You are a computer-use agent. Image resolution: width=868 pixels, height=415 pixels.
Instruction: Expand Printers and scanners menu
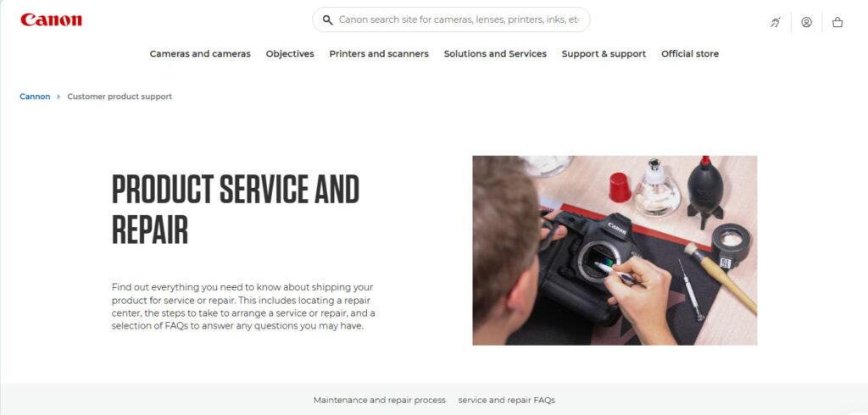click(x=379, y=53)
